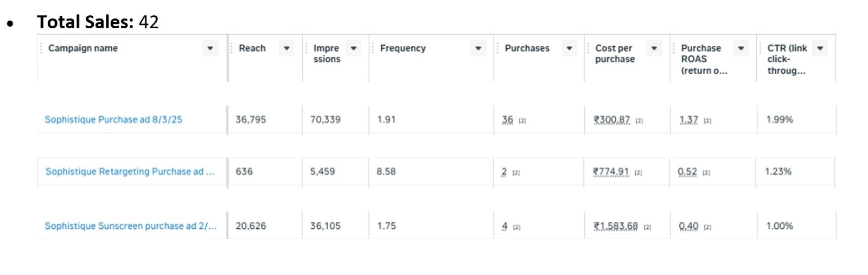Select reach value 36,795
Image resolution: width=868 pixels, height=275 pixels.
pyautogui.click(x=251, y=120)
